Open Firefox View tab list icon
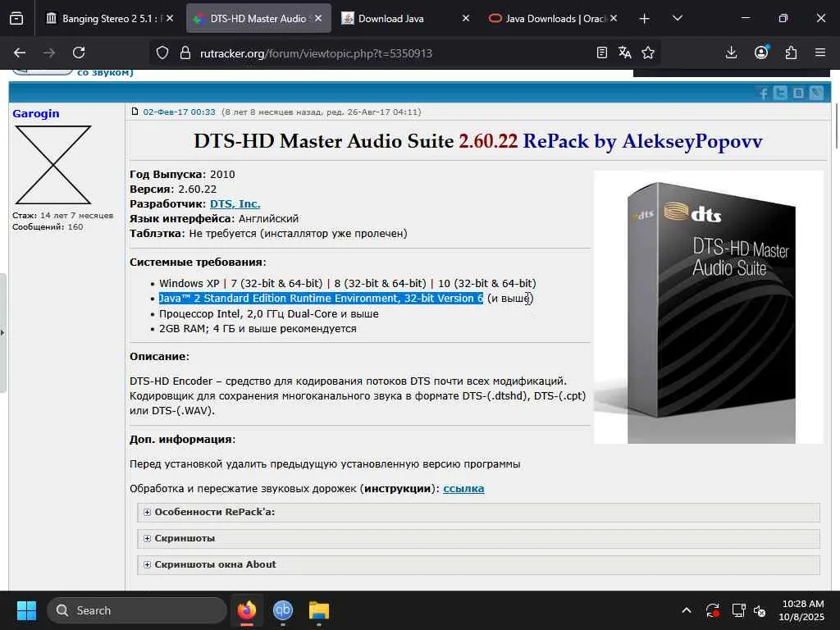The height and width of the screenshot is (630, 840). (16, 19)
